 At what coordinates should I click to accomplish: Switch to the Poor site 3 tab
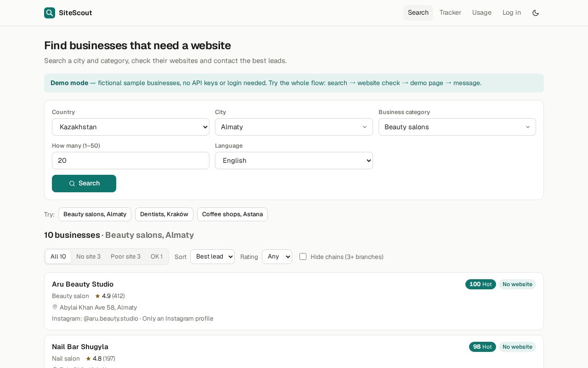(x=125, y=257)
